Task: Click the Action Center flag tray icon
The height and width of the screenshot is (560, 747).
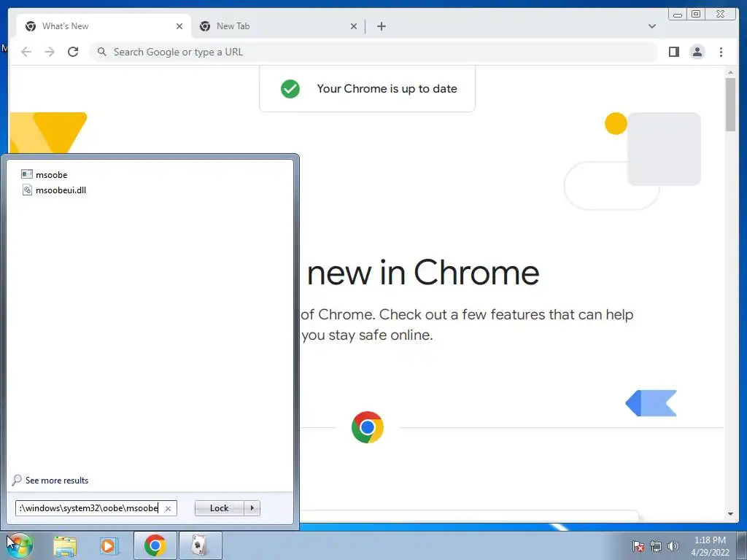Action: 638,546
